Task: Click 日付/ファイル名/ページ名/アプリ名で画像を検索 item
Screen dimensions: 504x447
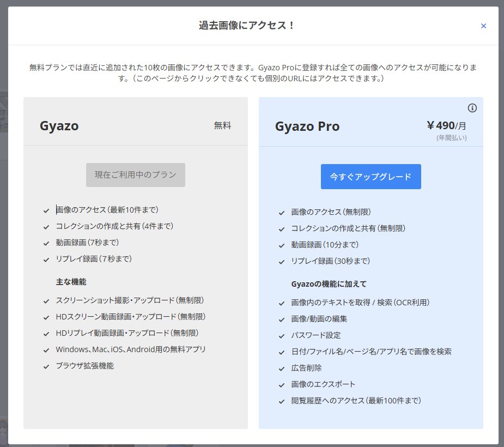Action: point(371,352)
